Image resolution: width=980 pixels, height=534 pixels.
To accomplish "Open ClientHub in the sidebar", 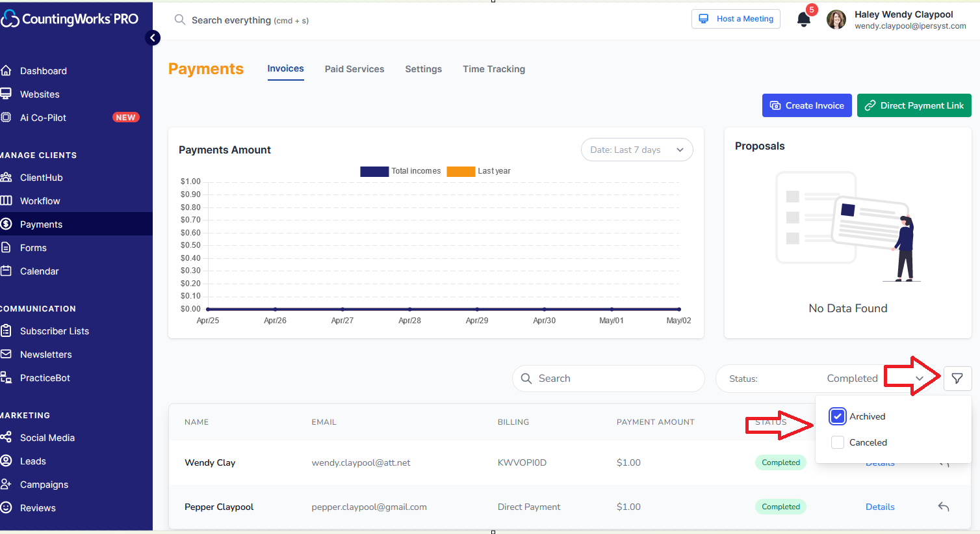I will pos(42,178).
